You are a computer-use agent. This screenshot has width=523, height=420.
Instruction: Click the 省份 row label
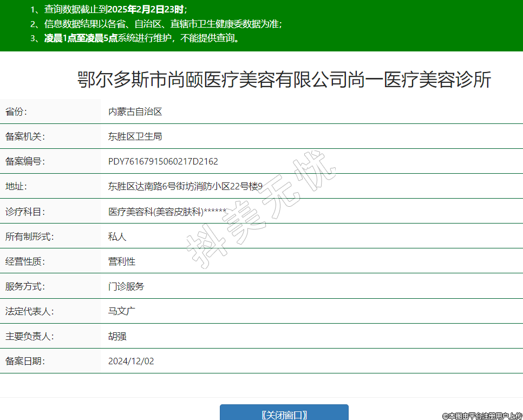click(16, 112)
